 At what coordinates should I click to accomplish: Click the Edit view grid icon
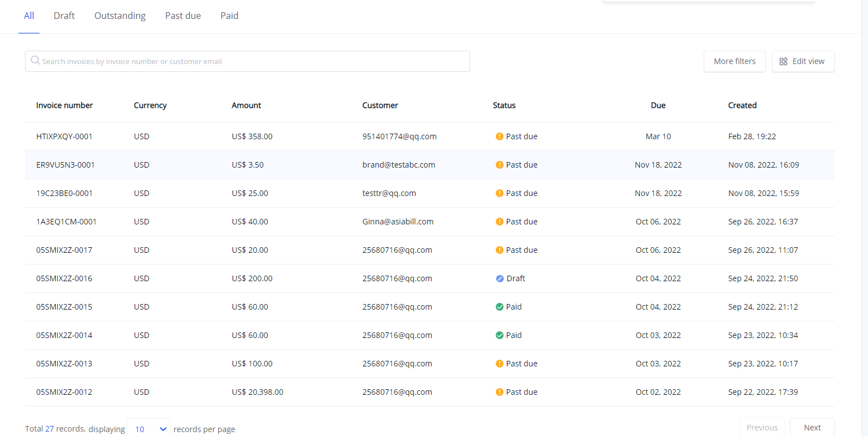point(783,61)
